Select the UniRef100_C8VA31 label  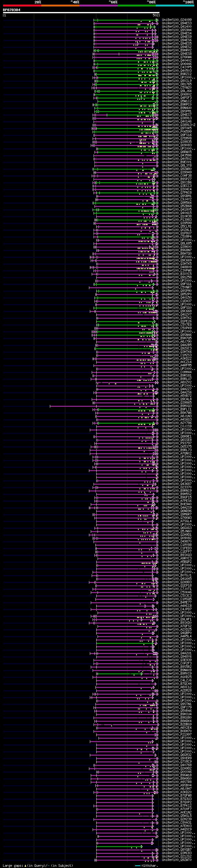click(x=177, y=822)
